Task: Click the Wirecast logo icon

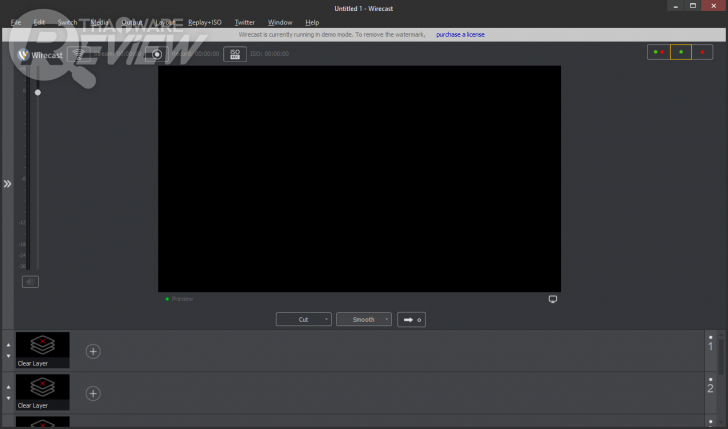Action: click(x=23, y=55)
